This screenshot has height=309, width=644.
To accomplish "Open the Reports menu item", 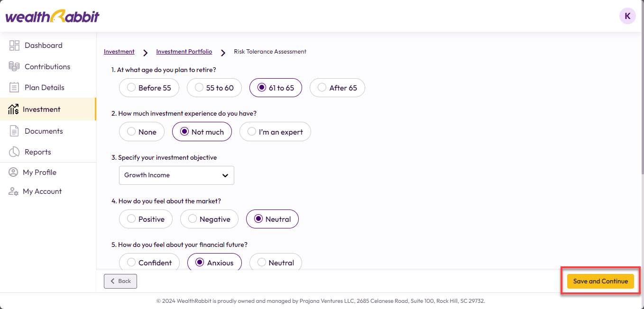I will (x=38, y=152).
